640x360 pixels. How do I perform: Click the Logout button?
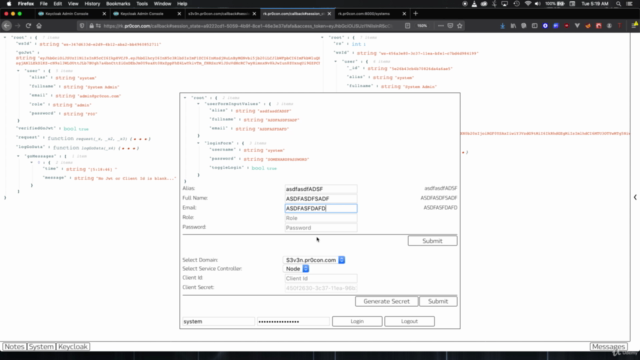coord(409,321)
